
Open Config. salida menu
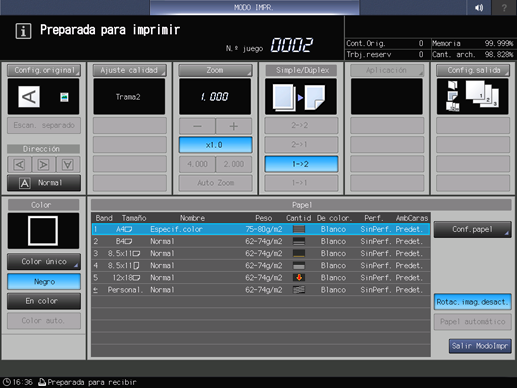473,70
